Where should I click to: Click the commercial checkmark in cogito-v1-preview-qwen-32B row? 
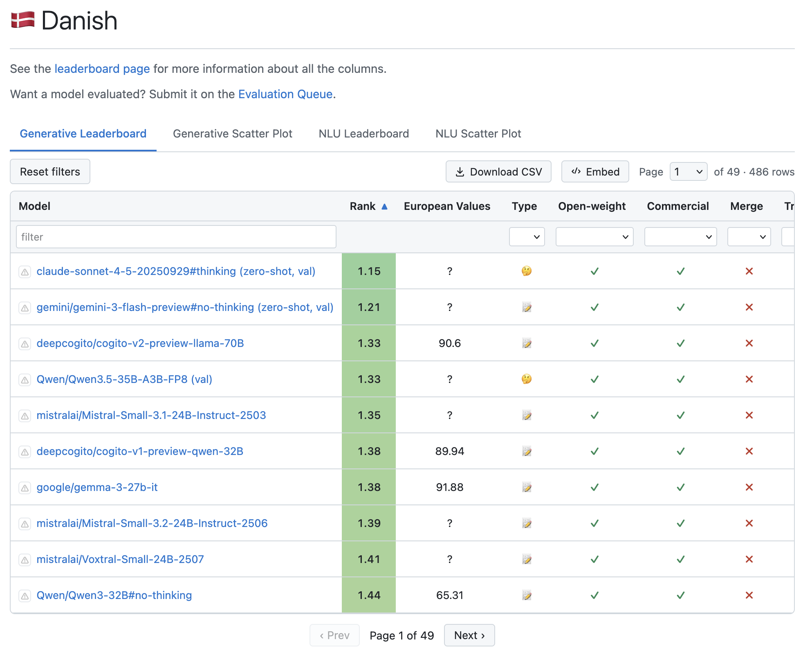pos(680,451)
